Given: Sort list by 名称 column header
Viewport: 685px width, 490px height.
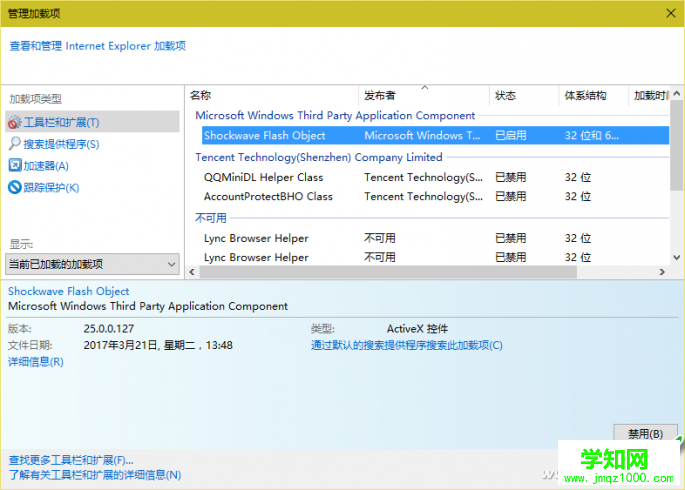Looking at the screenshot, I should click(272, 95).
